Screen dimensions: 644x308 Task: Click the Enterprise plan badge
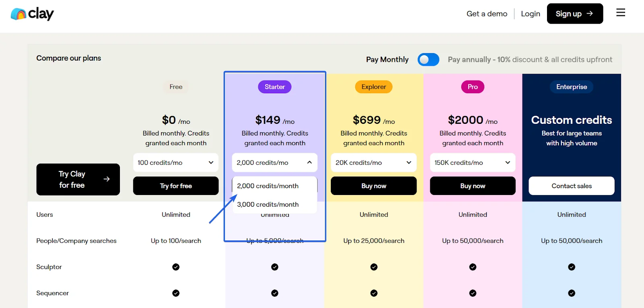click(x=572, y=87)
